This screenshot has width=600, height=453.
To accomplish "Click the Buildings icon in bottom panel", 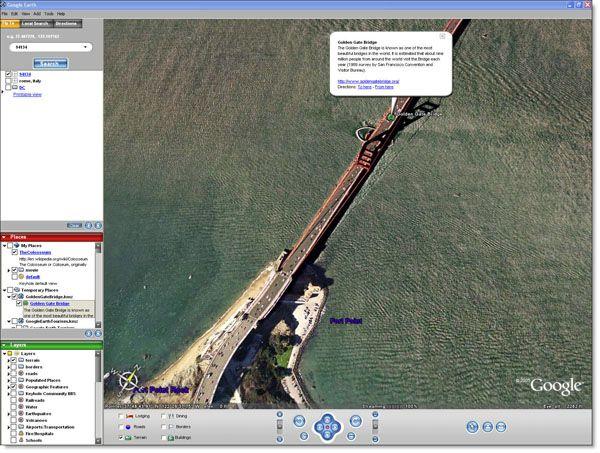I will point(171,437).
